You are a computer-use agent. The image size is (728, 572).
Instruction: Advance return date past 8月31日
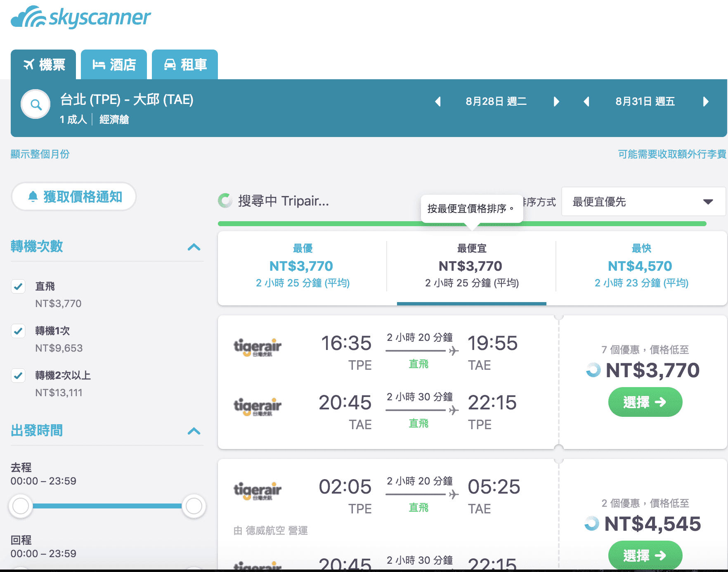pos(706,102)
